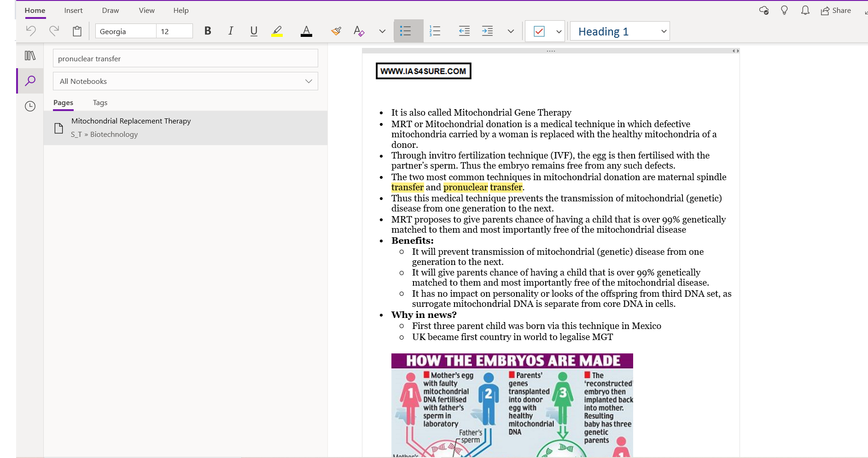Select the Format Painter brush icon

(336, 31)
